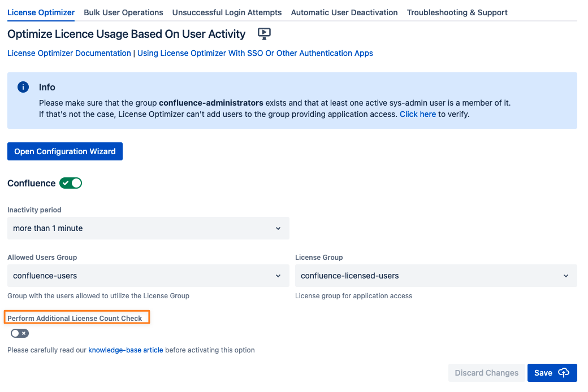The image size is (588, 392).
Task: Open the video tutorial presentation icon
Action: 264,34
